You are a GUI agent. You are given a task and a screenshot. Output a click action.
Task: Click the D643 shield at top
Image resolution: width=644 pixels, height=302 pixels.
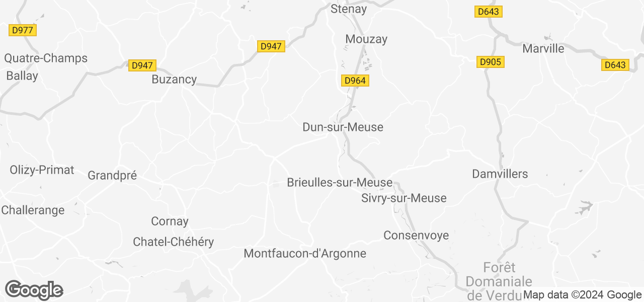(489, 12)
